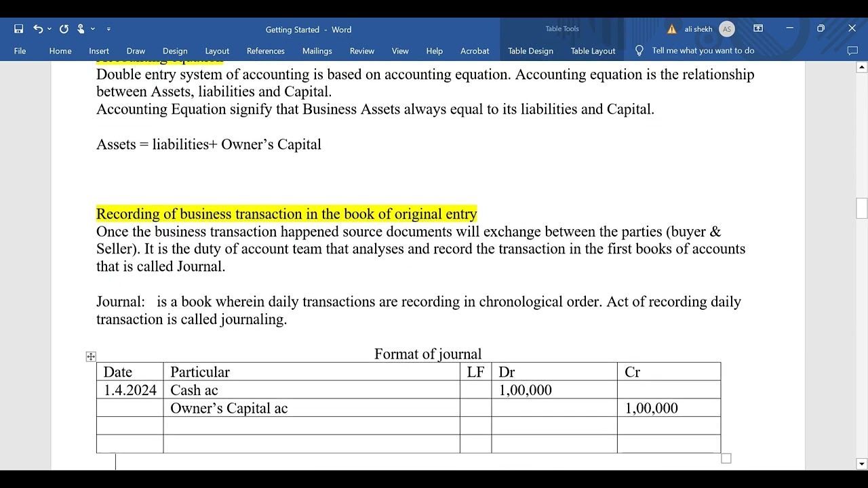The image size is (868, 488).
Task: Open the Acrobat tab
Action: pos(475,51)
